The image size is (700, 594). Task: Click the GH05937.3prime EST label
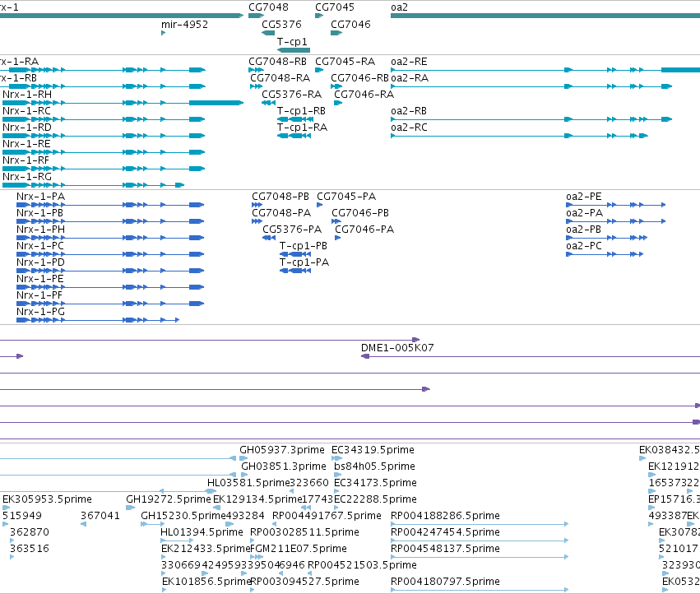pyautogui.click(x=281, y=450)
